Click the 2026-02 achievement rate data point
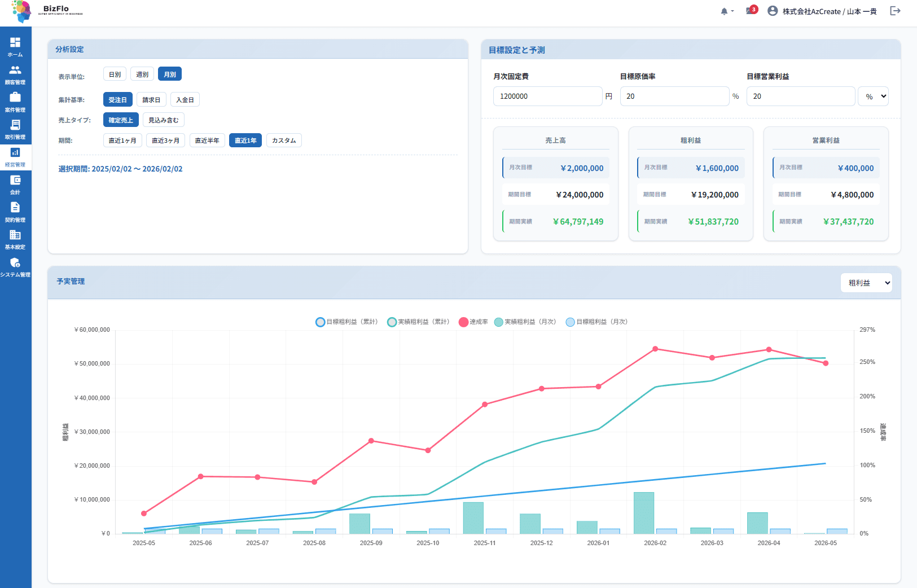The width and height of the screenshot is (917, 588). (x=655, y=349)
